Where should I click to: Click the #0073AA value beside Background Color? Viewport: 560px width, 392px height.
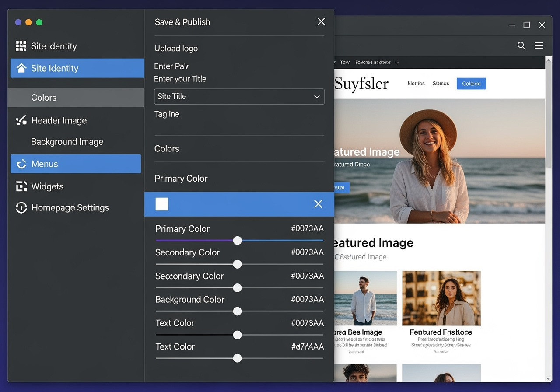tap(308, 299)
